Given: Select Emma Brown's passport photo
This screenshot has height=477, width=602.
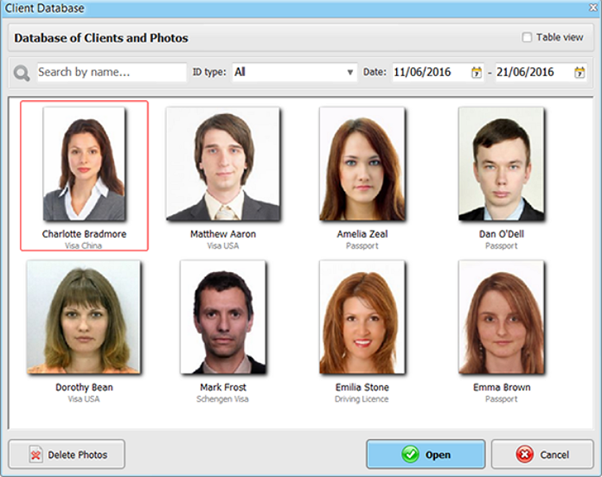Looking at the screenshot, I should point(501,316).
